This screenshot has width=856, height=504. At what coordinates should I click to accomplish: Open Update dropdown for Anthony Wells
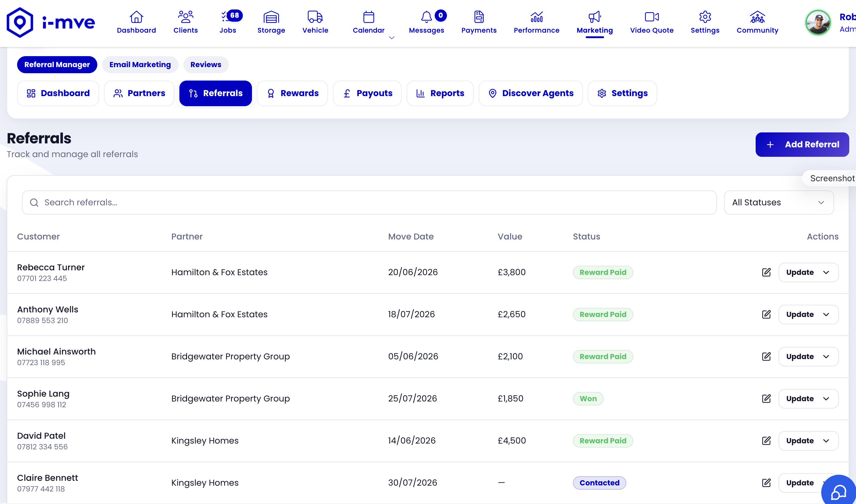808,314
